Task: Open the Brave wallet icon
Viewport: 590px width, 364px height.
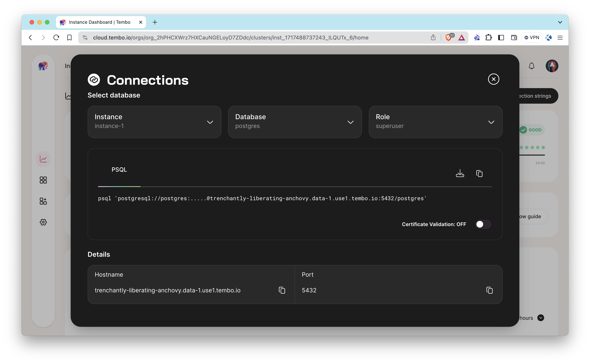Action: 514,38
